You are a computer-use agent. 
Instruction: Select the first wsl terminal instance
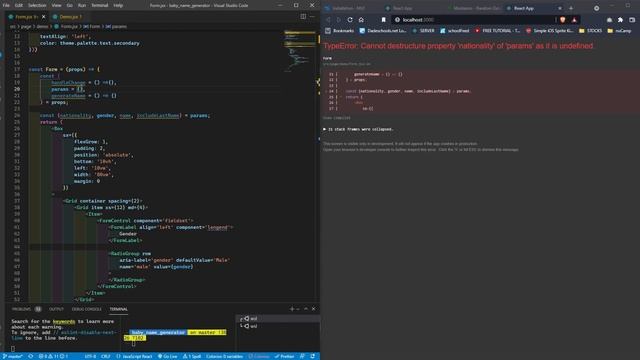pos(278,318)
